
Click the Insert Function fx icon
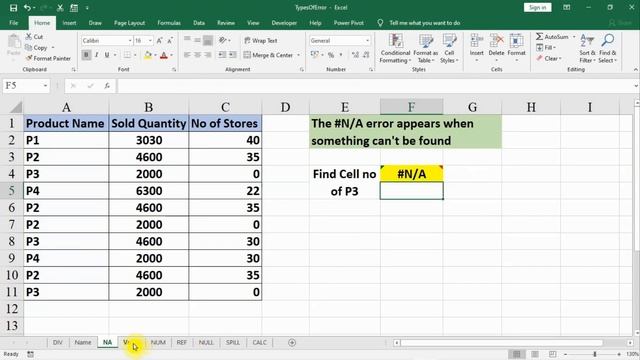click(x=107, y=86)
